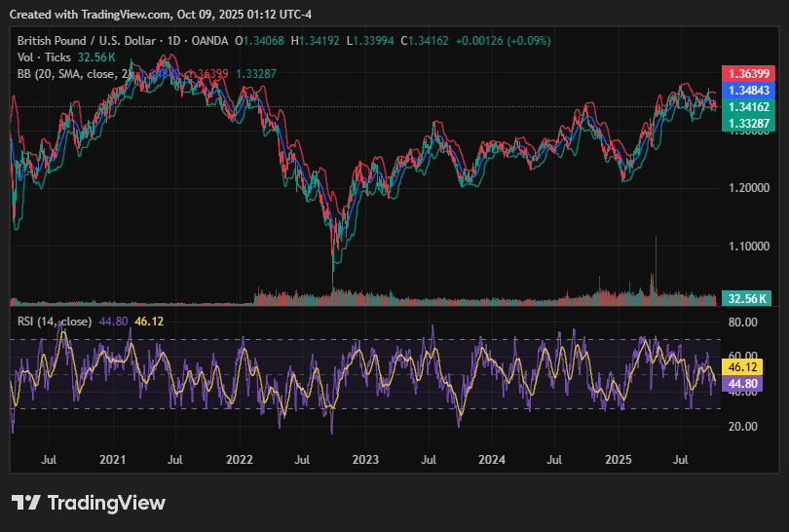Click the TradingView wordmark text
Screen dimensions: 789x532
(106, 503)
